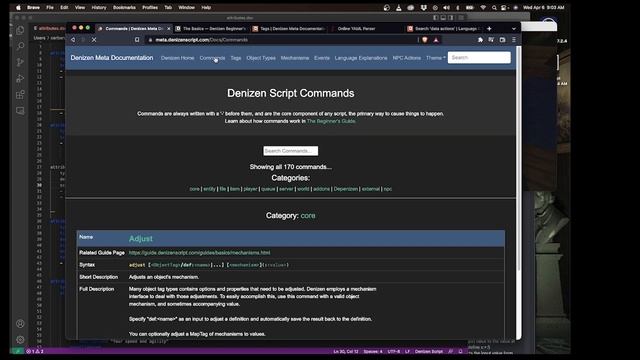This screenshot has height=360, width=640.
Task: Click UTF-8 encoding in status bar
Action: click(394, 351)
